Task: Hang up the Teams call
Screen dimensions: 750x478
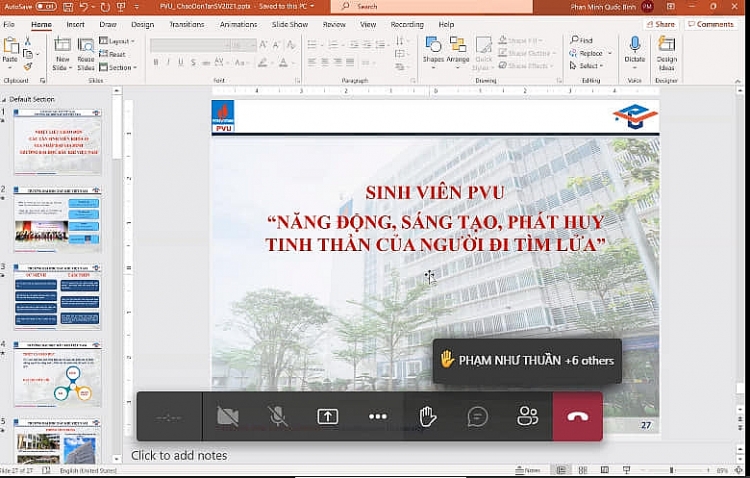Action: 577,416
